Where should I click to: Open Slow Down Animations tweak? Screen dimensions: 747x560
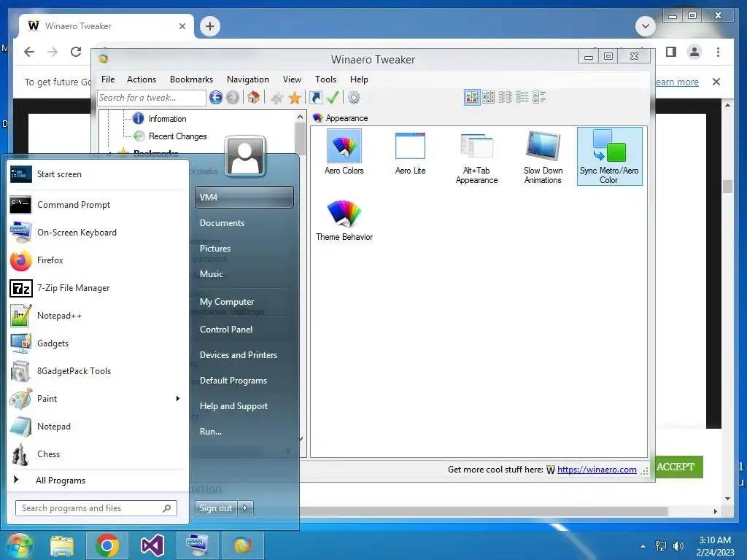(x=543, y=157)
